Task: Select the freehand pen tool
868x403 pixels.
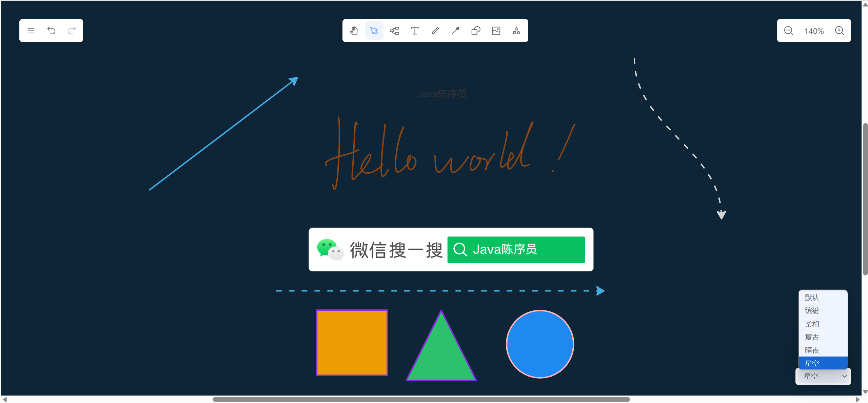Action: [435, 31]
